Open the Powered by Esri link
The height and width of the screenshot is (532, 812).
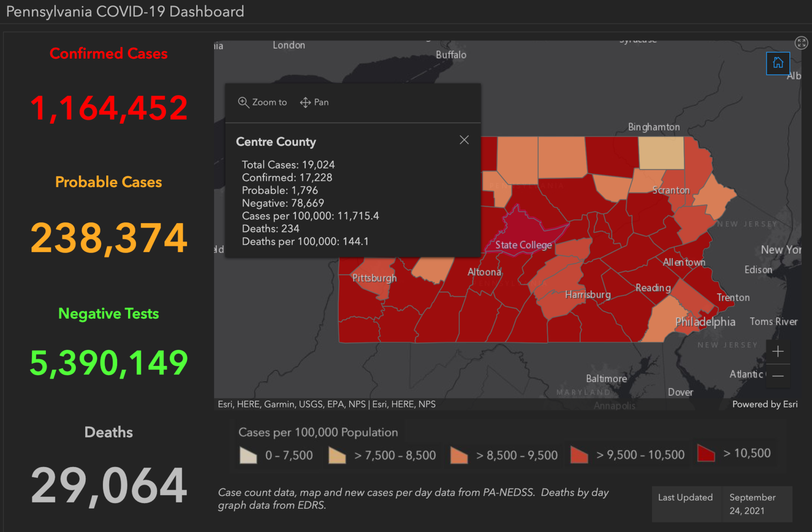pyautogui.click(x=765, y=404)
